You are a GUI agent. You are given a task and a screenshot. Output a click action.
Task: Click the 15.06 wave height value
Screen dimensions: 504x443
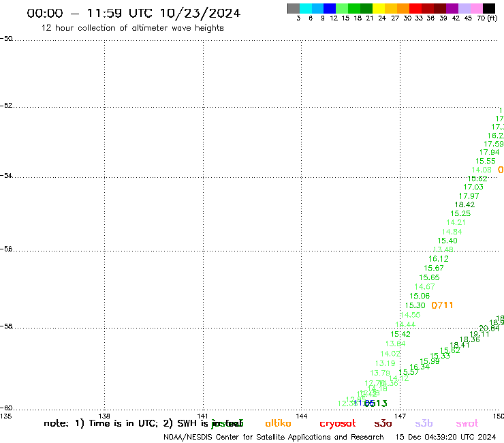coord(420,296)
